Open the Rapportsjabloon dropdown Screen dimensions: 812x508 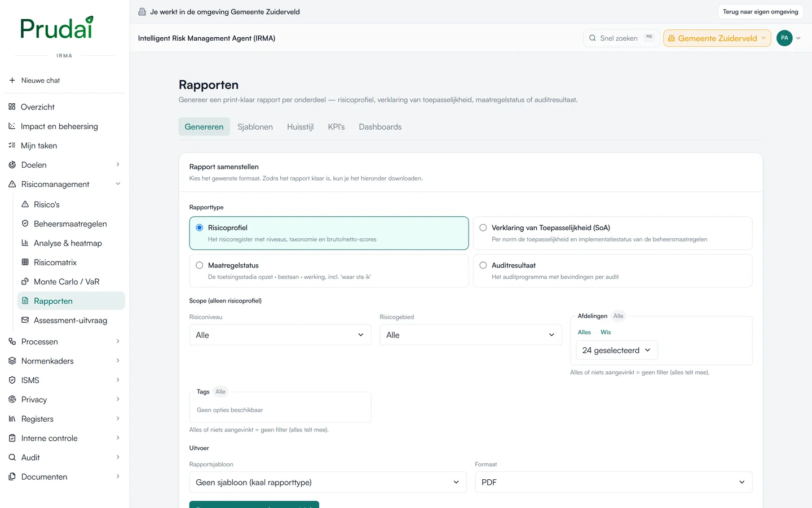328,482
